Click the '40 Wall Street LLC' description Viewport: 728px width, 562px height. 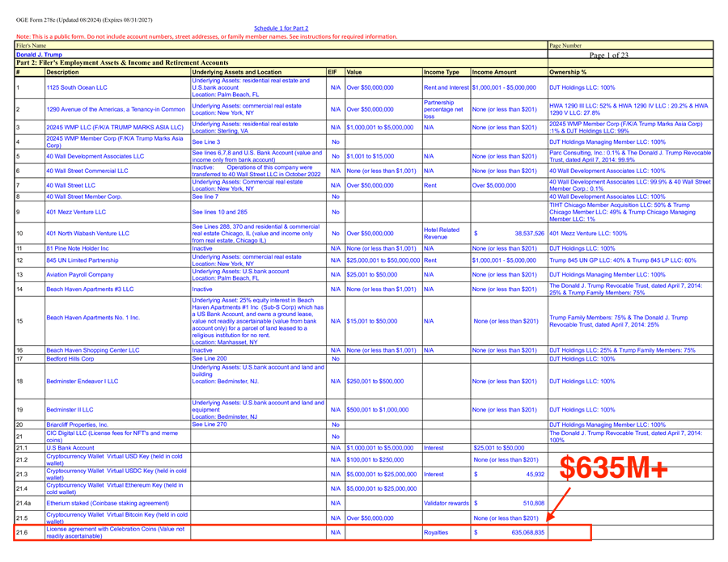tap(71, 185)
